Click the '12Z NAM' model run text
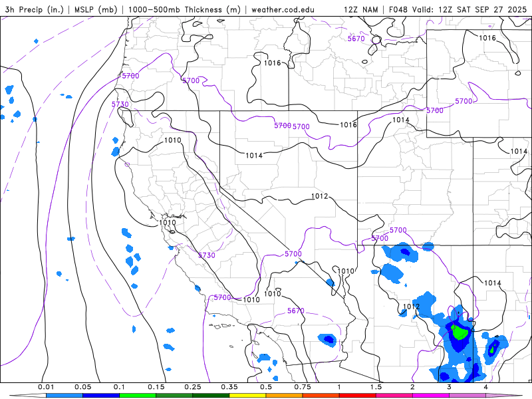 (x=360, y=9)
